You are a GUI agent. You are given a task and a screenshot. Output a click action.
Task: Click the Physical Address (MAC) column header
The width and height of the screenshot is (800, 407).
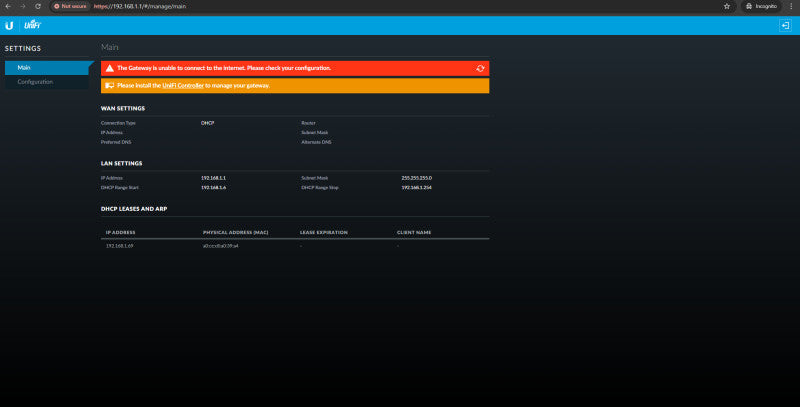click(235, 233)
